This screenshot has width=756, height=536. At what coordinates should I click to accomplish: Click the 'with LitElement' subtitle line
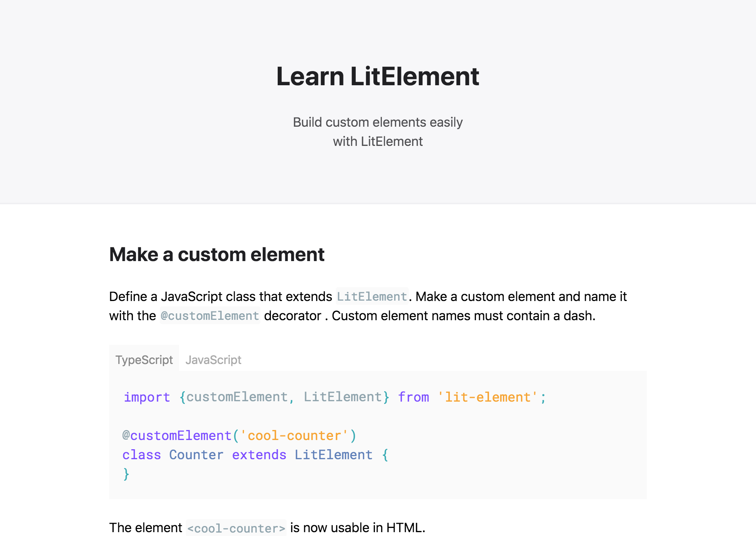(x=378, y=141)
